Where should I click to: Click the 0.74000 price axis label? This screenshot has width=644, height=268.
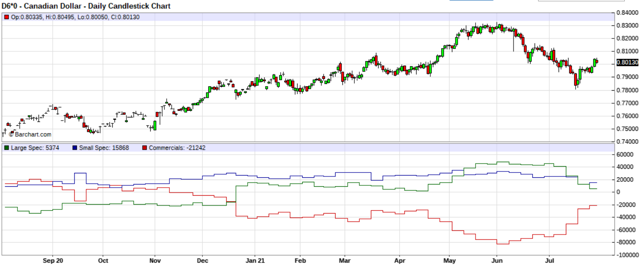click(x=628, y=142)
